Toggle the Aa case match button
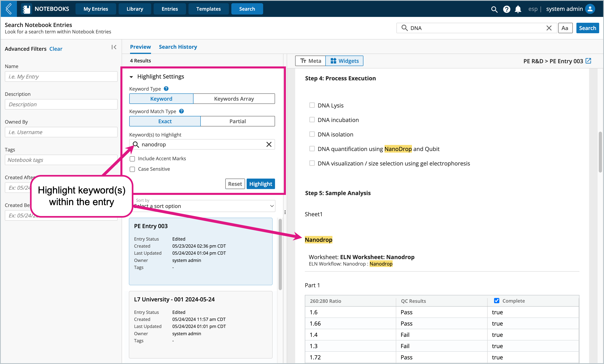604x364 pixels. click(565, 28)
